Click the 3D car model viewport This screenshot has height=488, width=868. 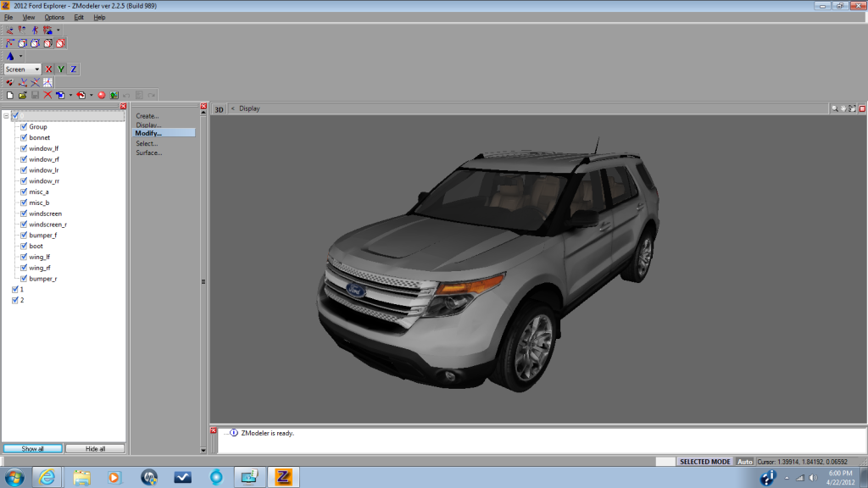(538, 269)
